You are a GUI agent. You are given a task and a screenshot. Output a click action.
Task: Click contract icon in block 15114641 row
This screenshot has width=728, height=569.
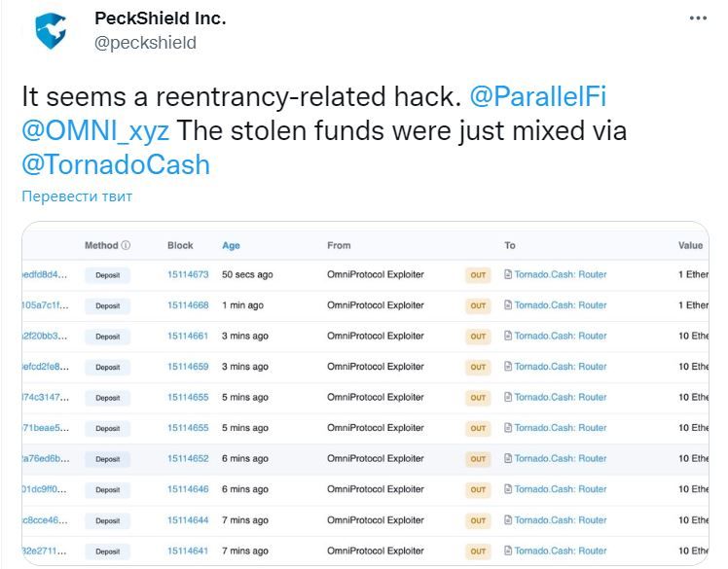pyautogui.click(x=508, y=551)
